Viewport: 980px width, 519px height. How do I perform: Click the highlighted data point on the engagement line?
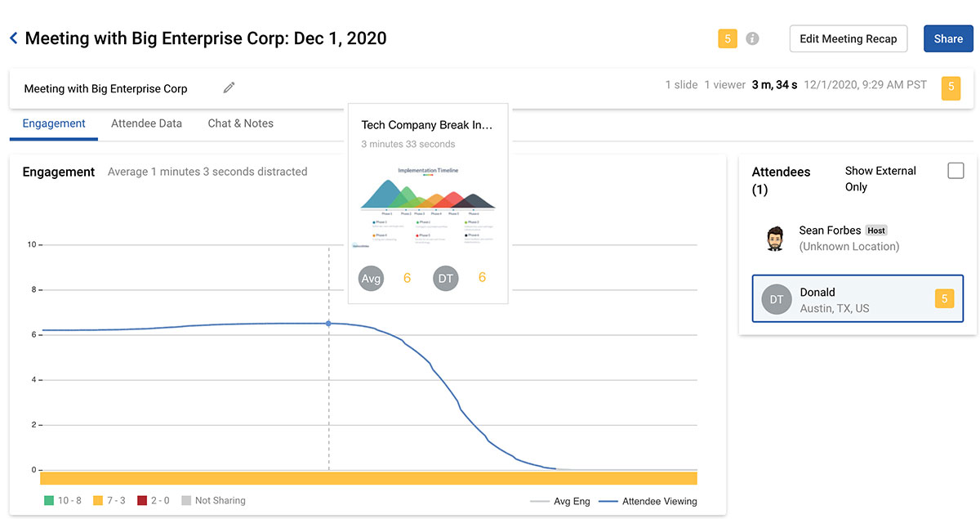[x=329, y=324]
